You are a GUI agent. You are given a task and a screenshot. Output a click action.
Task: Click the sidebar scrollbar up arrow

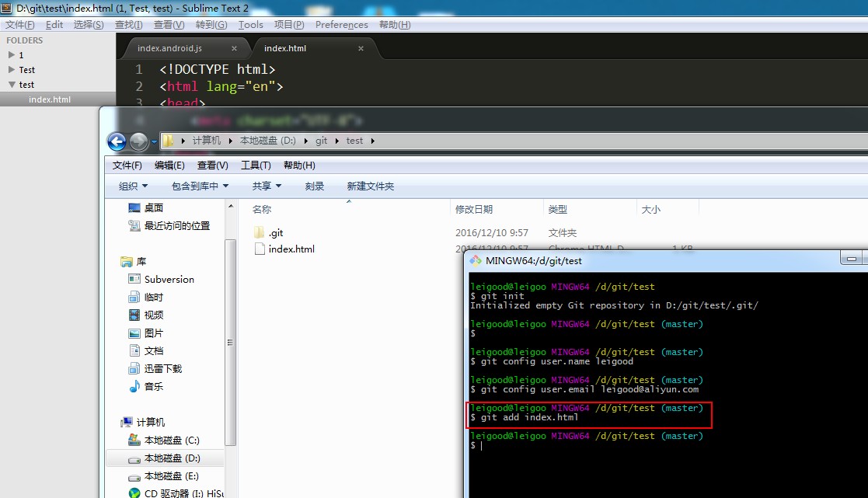pos(231,207)
